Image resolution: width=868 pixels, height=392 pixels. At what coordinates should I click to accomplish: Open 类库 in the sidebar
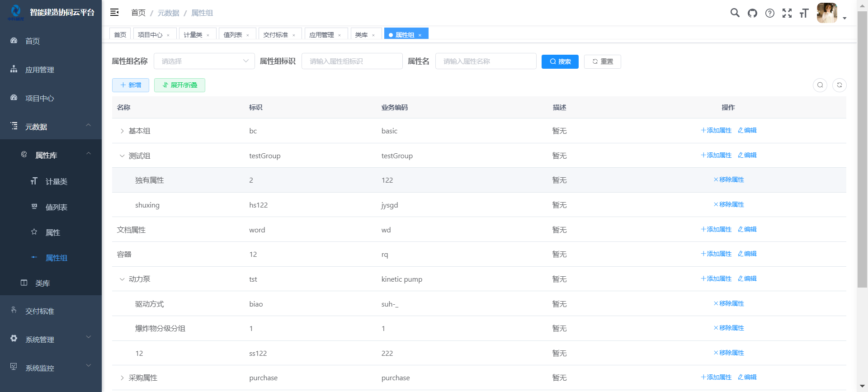point(51,283)
